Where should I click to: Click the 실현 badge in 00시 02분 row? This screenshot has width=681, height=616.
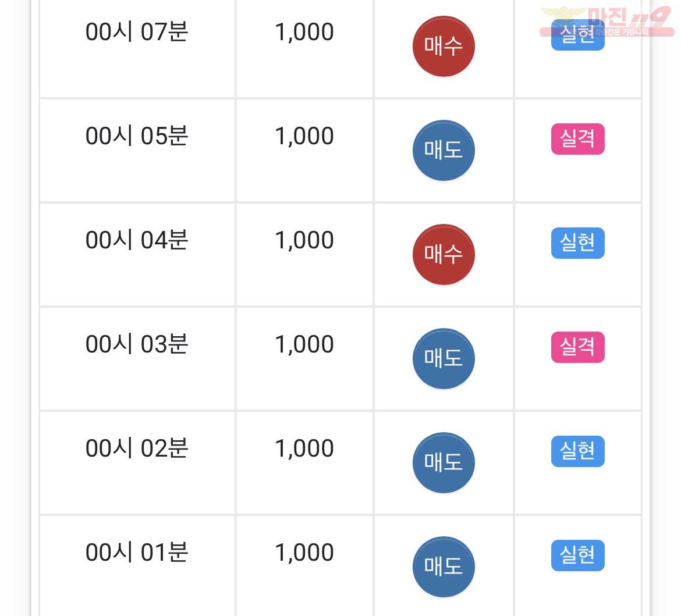pos(577,451)
